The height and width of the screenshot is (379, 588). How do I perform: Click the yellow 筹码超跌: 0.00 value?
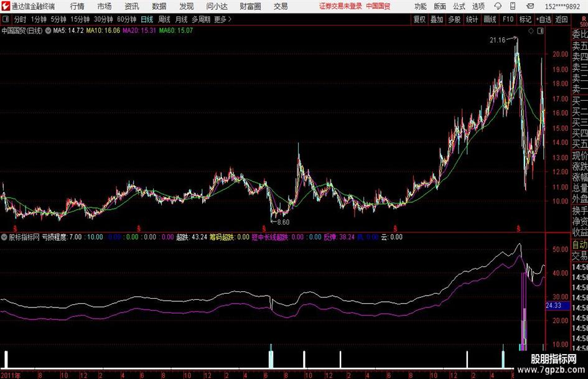click(x=229, y=237)
